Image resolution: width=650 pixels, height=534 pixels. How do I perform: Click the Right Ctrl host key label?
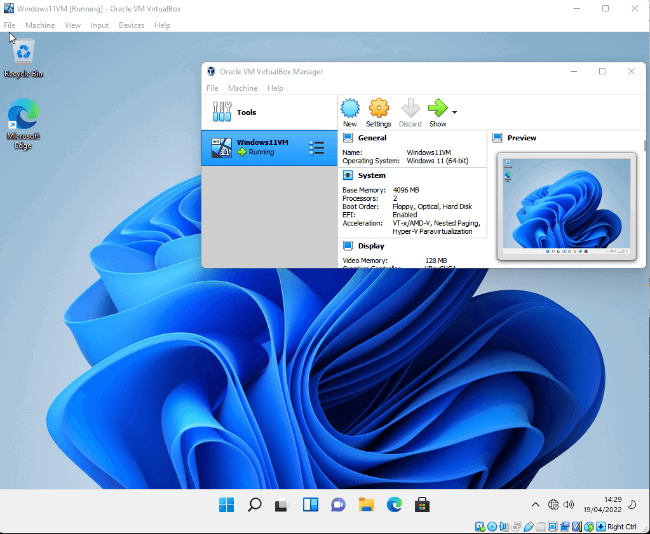point(622,527)
